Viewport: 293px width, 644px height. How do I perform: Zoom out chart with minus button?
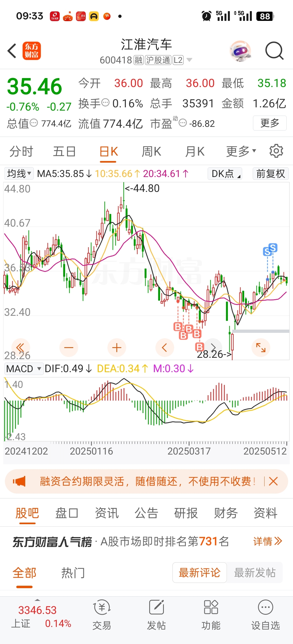pyautogui.click(x=69, y=347)
